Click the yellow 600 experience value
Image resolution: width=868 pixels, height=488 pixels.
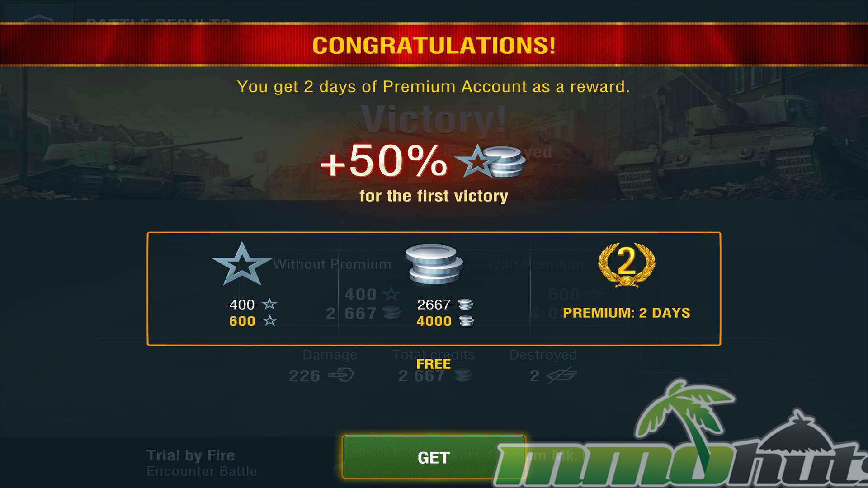coord(242,321)
